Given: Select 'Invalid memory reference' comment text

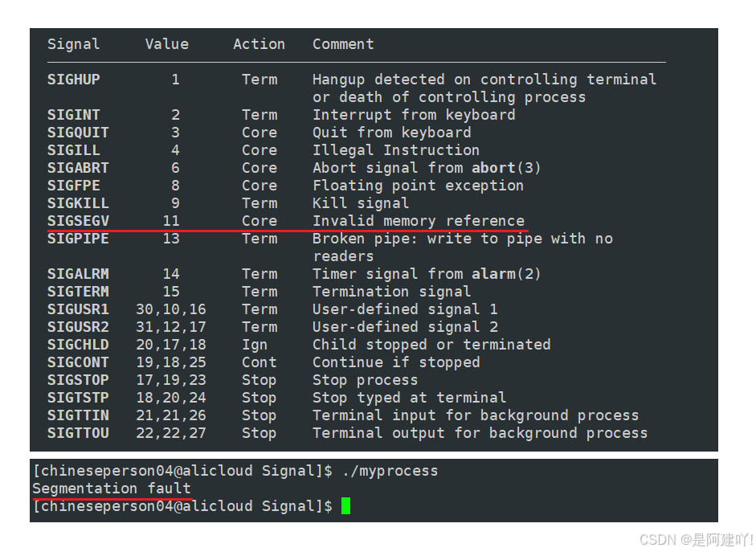Looking at the screenshot, I should [419, 221].
